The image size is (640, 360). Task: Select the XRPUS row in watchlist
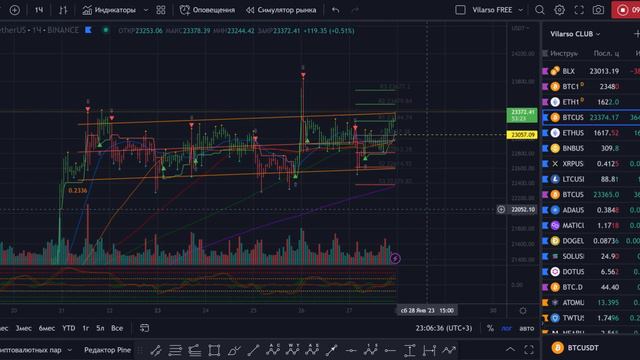591,164
